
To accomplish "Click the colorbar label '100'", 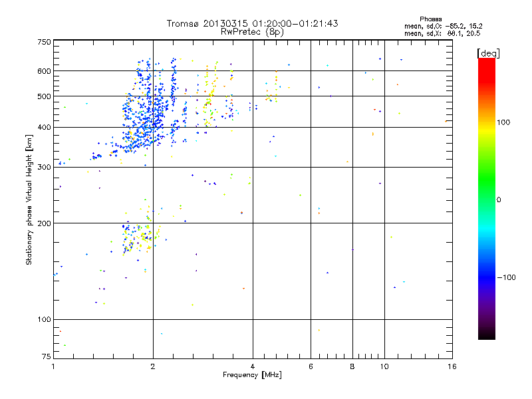I will (x=503, y=122).
